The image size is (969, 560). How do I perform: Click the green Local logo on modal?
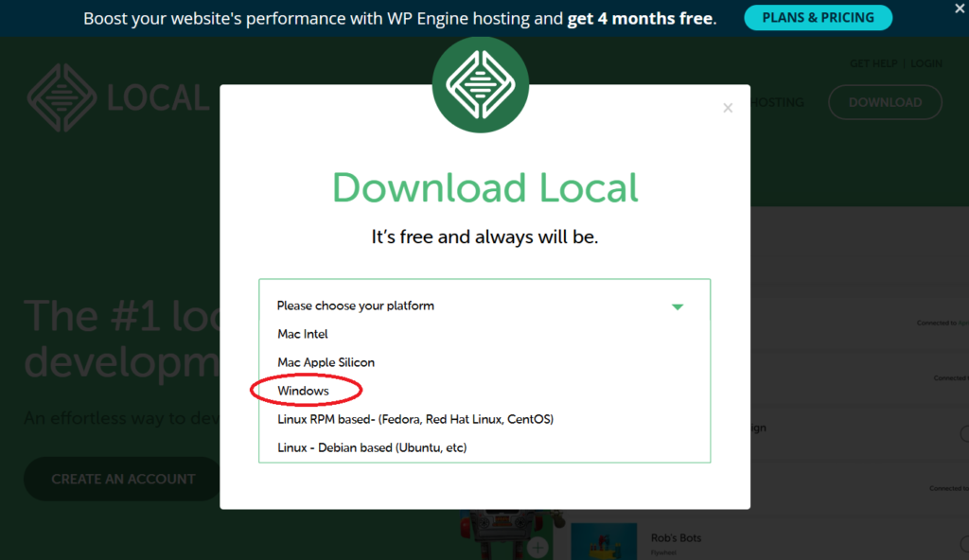[x=480, y=85]
